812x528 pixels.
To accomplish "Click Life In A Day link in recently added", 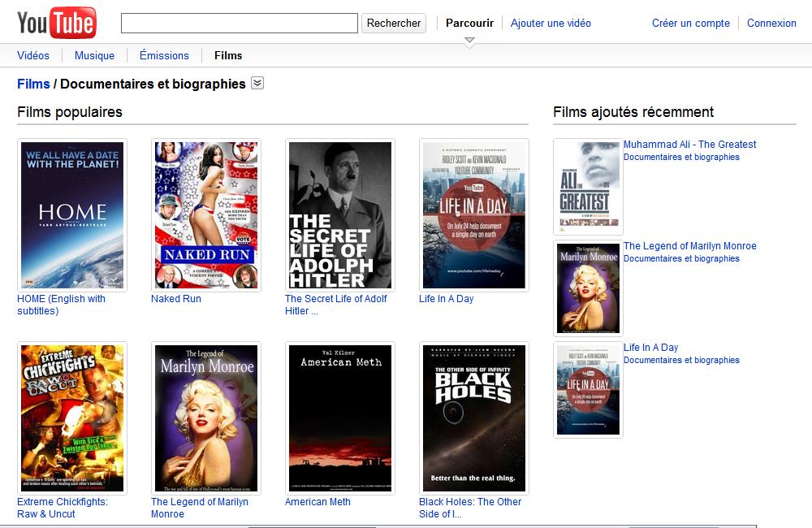I will pos(651,348).
